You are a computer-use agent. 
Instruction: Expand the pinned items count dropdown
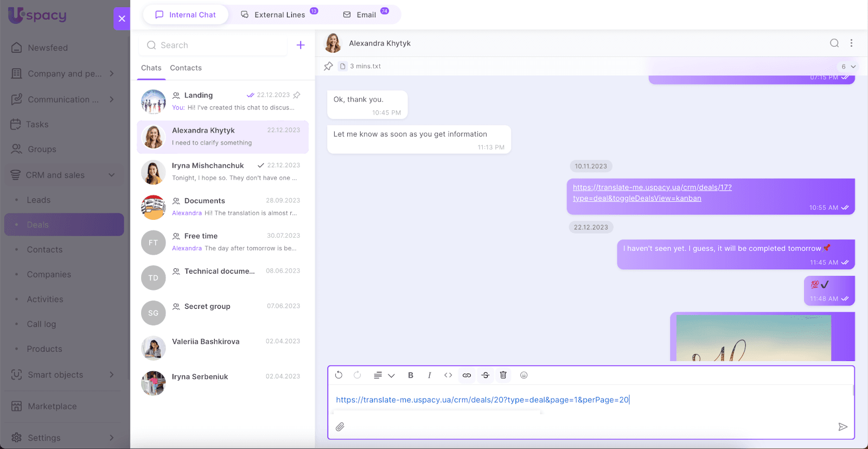click(x=848, y=66)
